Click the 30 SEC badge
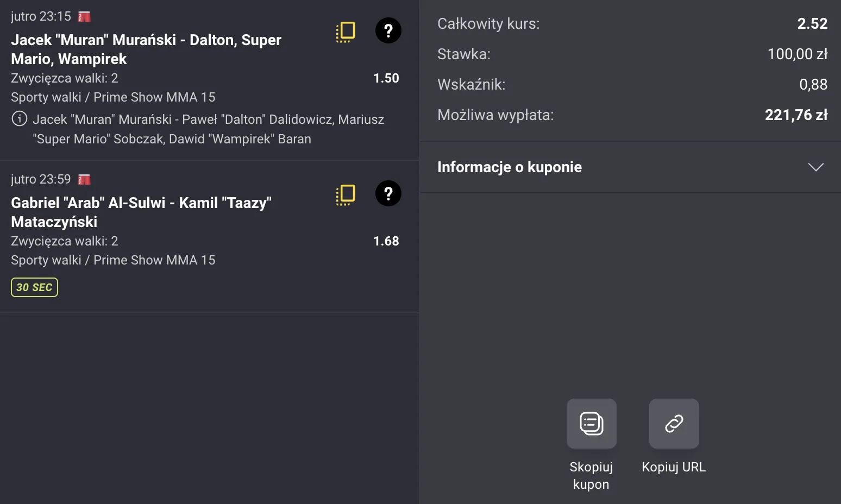Viewport: 841px width, 504px height. 34,287
